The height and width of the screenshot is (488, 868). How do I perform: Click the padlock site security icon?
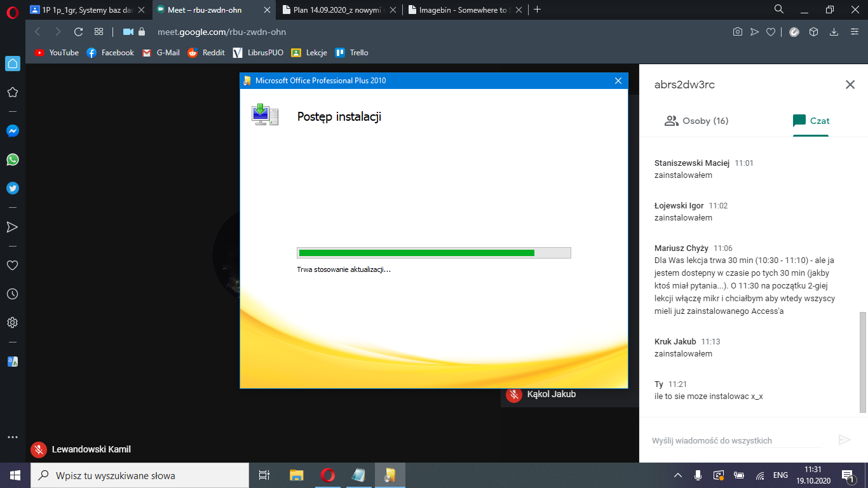pos(142,32)
